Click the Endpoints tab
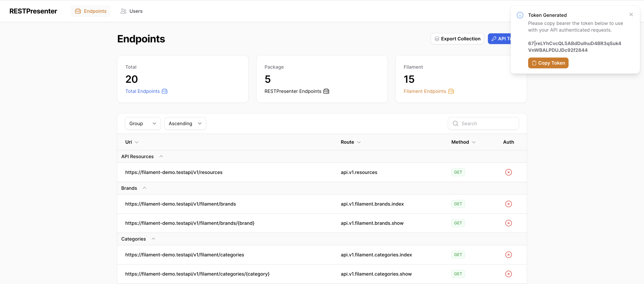Screen dimensions: 644x284 click(x=90, y=11)
